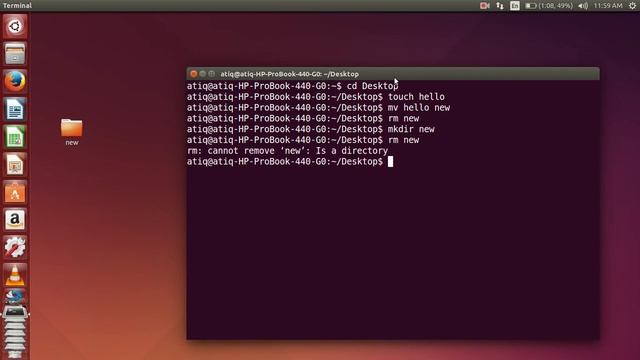Click the 'mv hello new' command line
The image size is (640, 360).
coord(318,108)
